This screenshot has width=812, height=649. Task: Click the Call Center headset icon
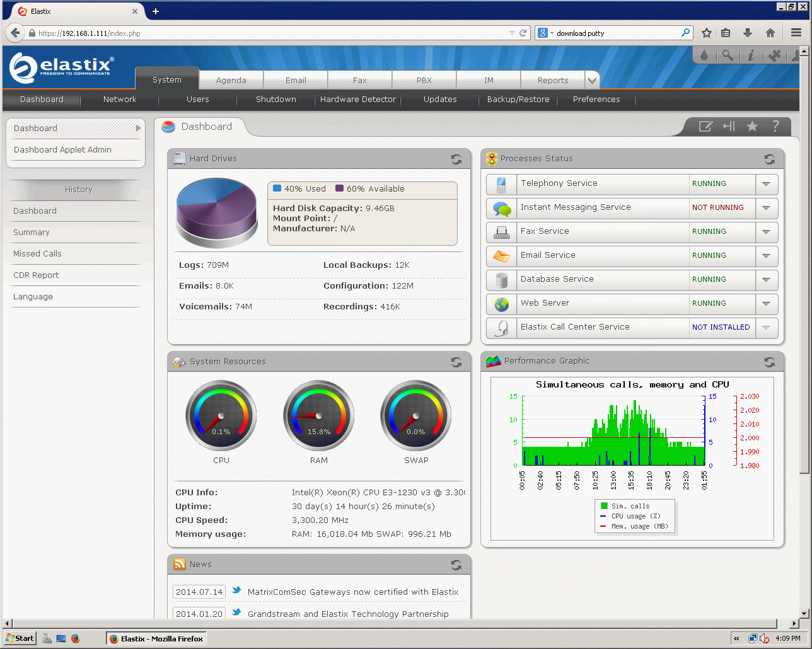coord(502,328)
